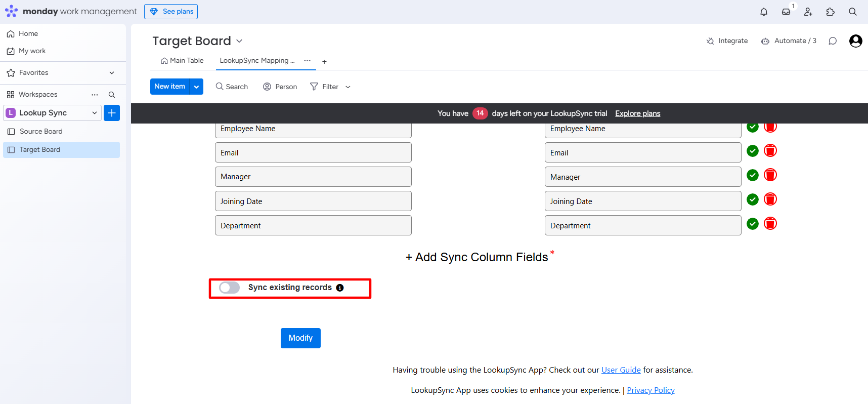
Task: Click the invite members icon
Action: coord(808,12)
